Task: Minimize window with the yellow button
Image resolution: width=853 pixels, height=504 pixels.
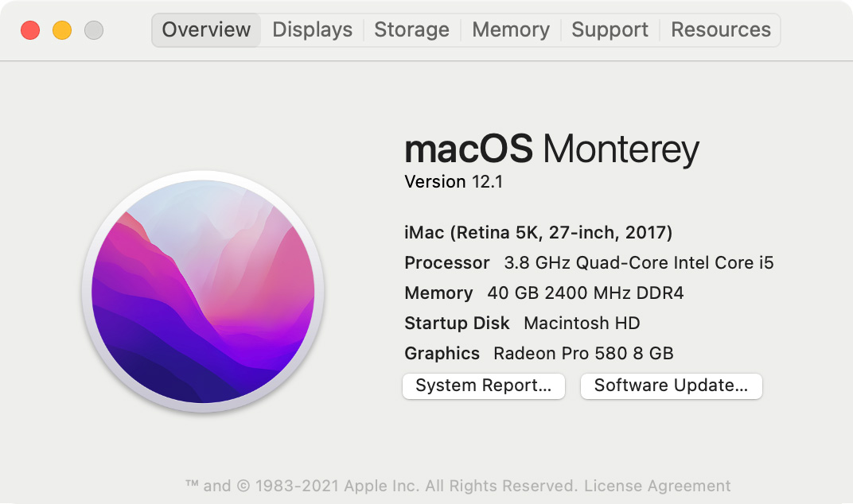Action: [x=62, y=30]
